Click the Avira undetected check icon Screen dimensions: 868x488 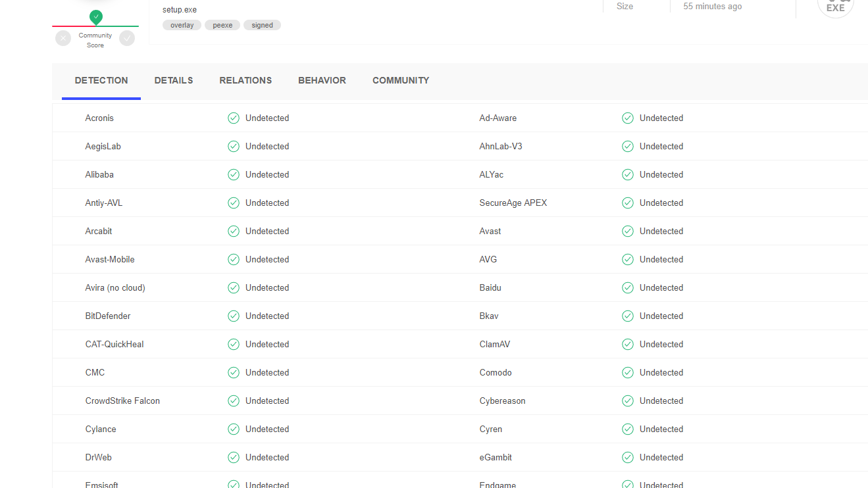234,287
